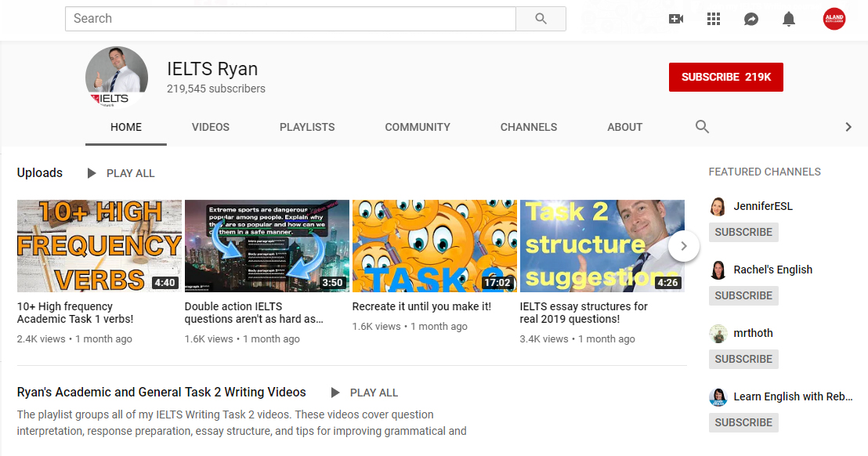Open the Double action IELTS questions thumbnail

point(267,246)
